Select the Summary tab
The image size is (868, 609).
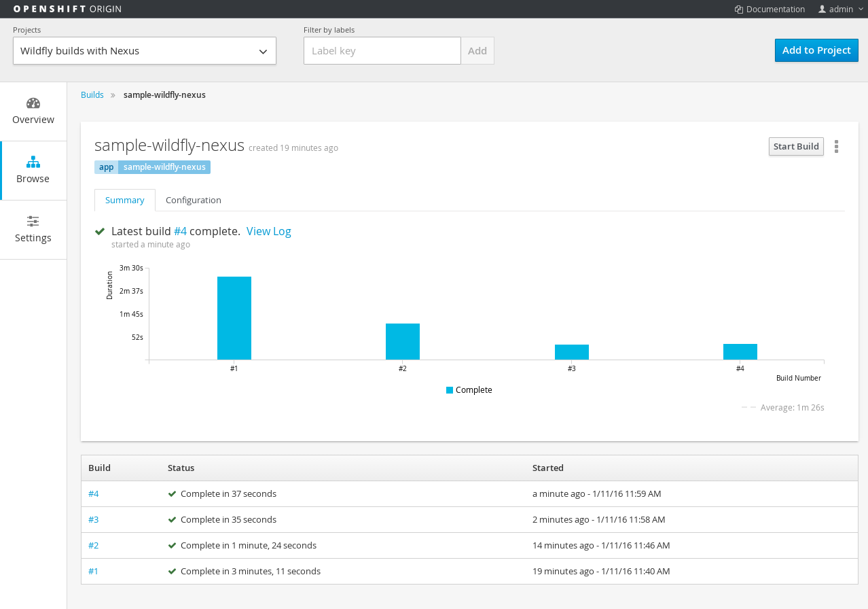[125, 201]
